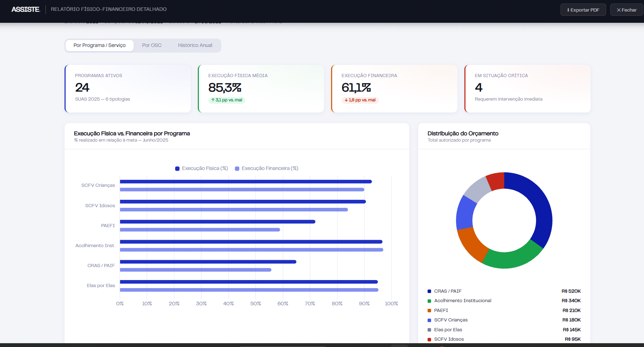Image resolution: width=644 pixels, height=347 pixels.
Task: Click the 1,8 pp vs. mai badge
Action: tap(360, 100)
